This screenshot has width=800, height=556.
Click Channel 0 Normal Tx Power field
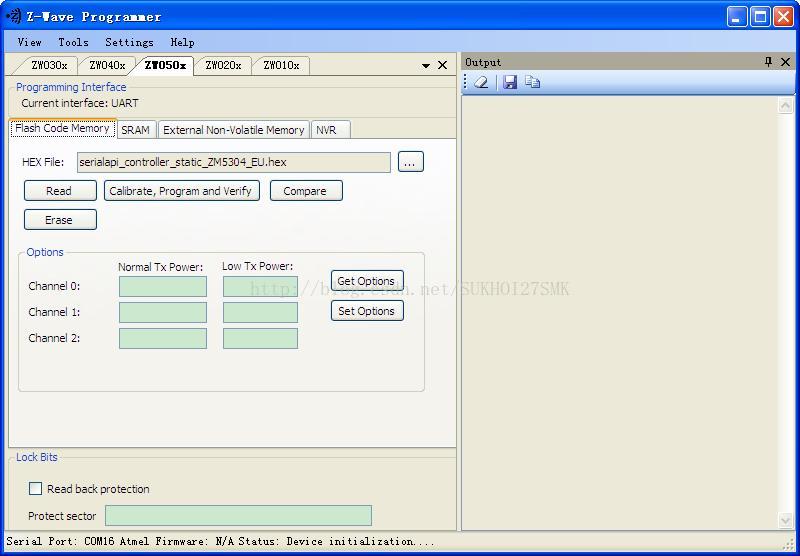[163, 287]
